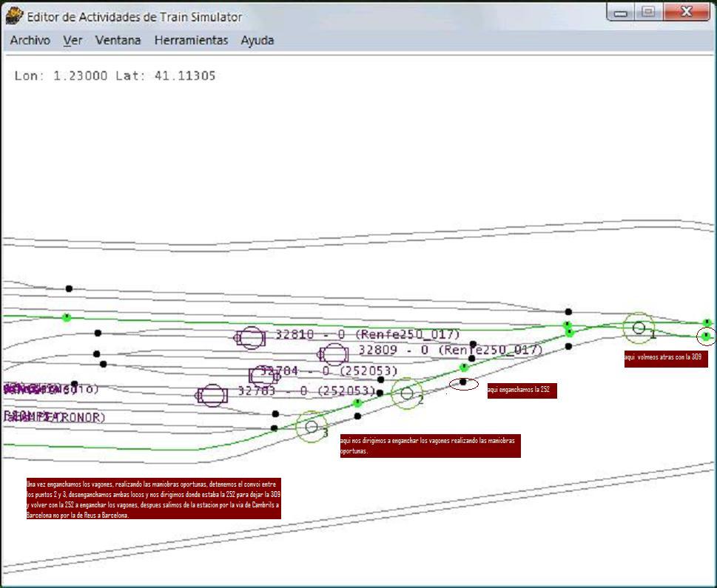
Task: Click the Train Simulator title bar icon
Action: pyautogui.click(x=14, y=16)
